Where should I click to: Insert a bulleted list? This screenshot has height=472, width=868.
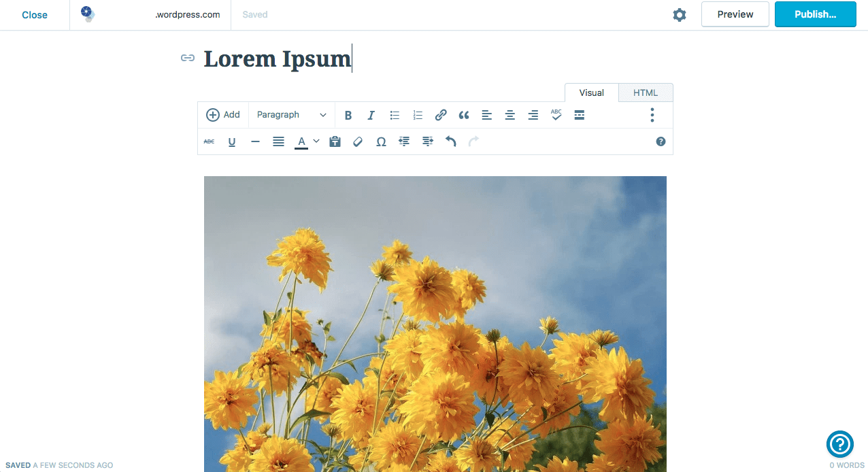tap(395, 115)
